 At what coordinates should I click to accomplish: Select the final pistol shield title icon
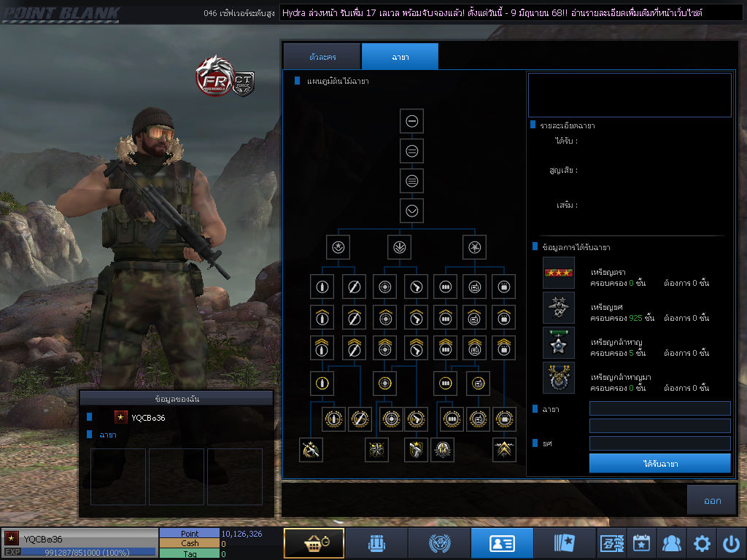click(416, 449)
